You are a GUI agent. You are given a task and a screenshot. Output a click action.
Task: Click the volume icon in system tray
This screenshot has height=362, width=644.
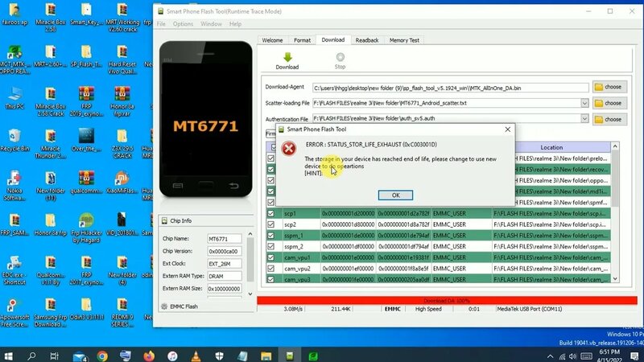coord(573,356)
